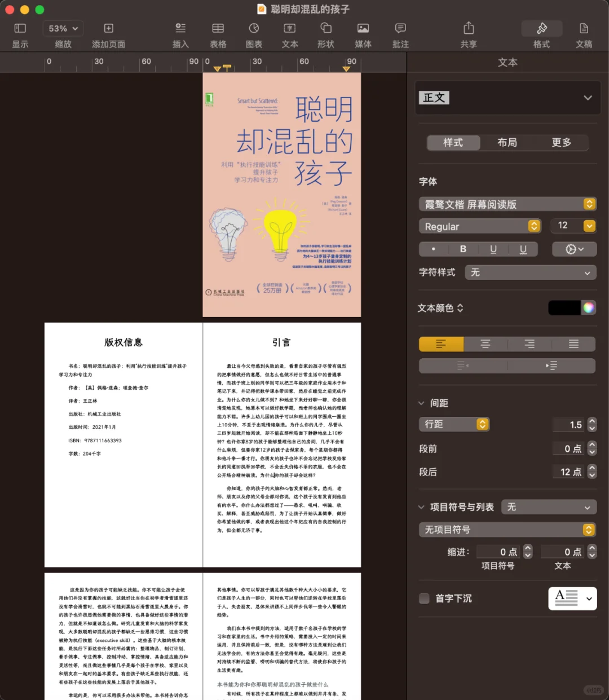Adjust the 文本 indent stepper

[592, 551]
